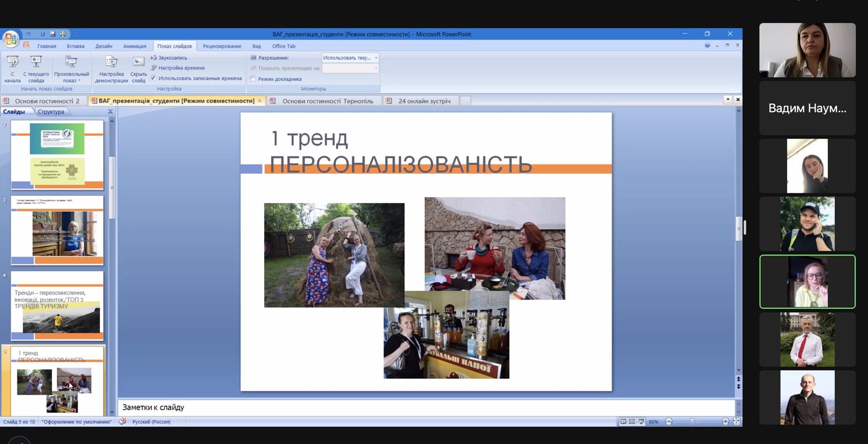The height and width of the screenshot is (444, 868).
Task: Click the zoom slider handle
Action: pos(692,421)
